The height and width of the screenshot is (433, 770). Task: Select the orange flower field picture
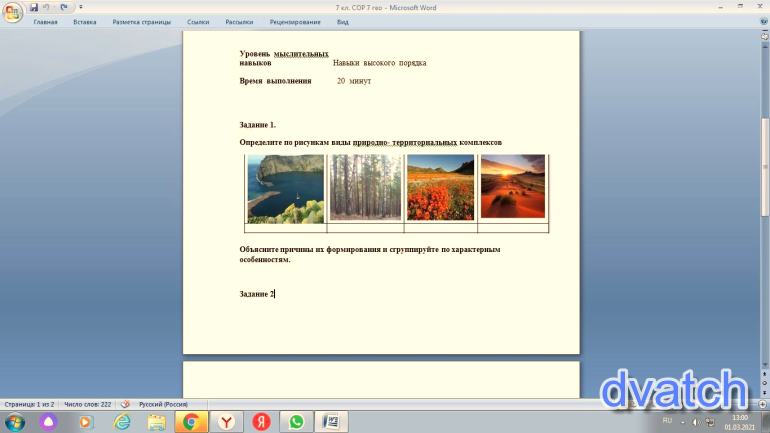coord(440,187)
